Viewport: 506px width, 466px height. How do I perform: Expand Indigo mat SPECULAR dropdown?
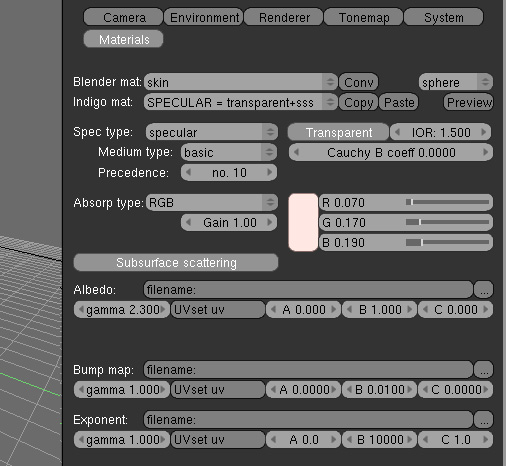tap(241, 102)
